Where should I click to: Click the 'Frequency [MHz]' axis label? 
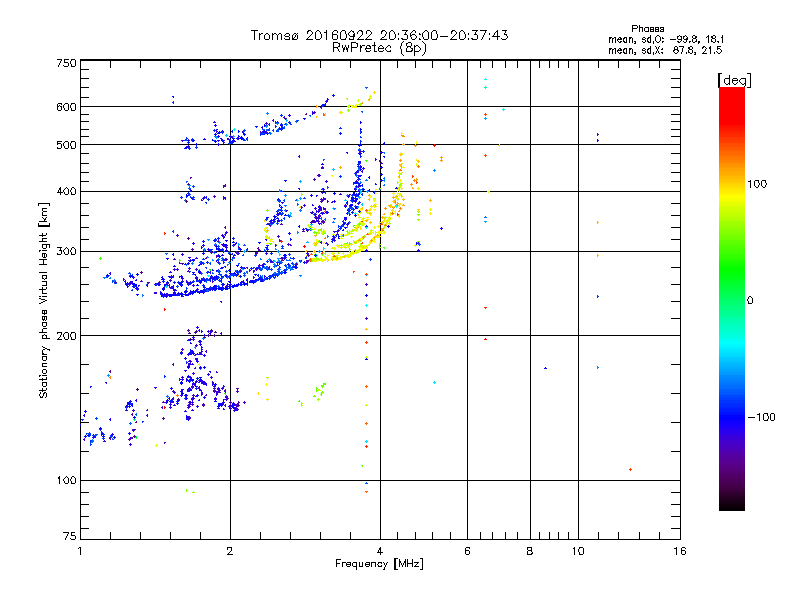click(379, 564)
